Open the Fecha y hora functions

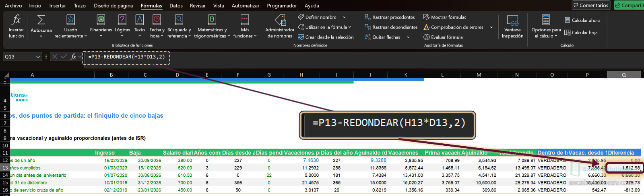click(157, 27)
